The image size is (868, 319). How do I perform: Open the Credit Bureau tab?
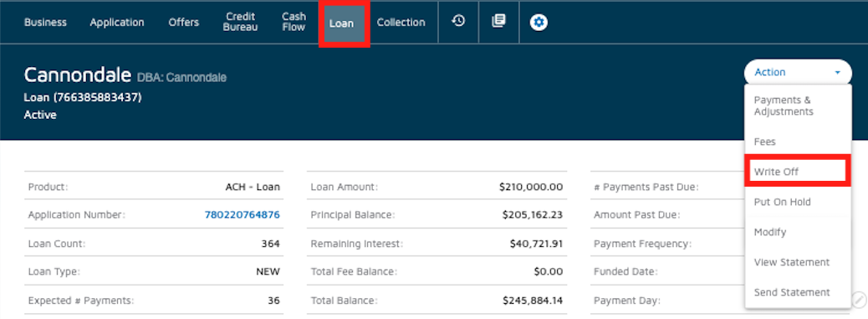pyautogui.click(x=240, y=22)
